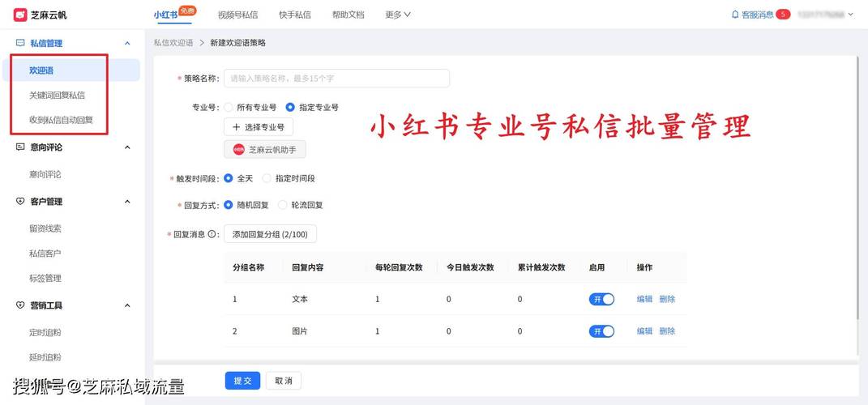Screen dimensions: 868x405
Task: Choose 全天 trigger period
Action: point(229,179)
